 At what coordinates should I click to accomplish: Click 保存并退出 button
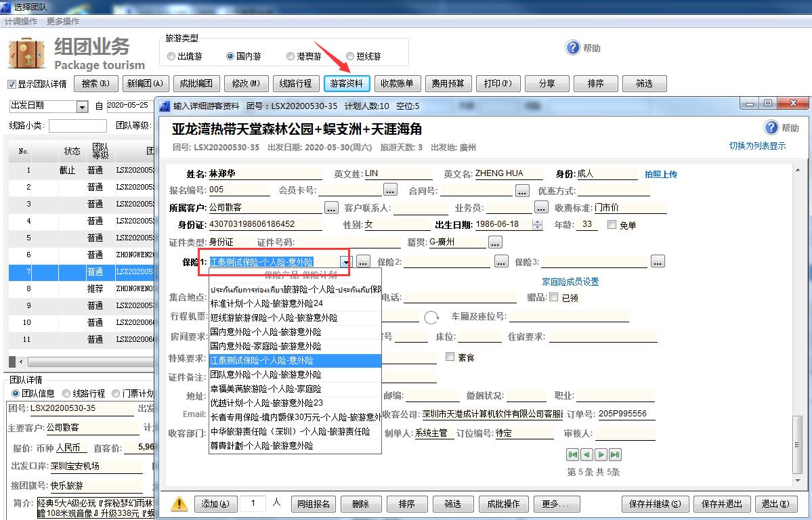722,504
